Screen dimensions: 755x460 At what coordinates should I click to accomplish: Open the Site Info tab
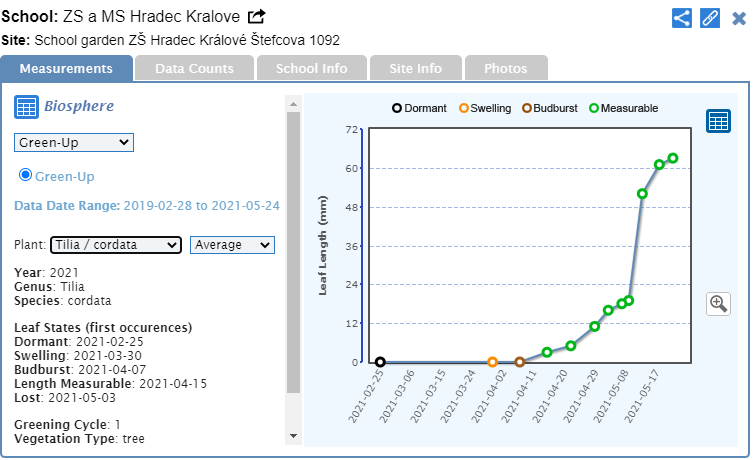[415, 69]
